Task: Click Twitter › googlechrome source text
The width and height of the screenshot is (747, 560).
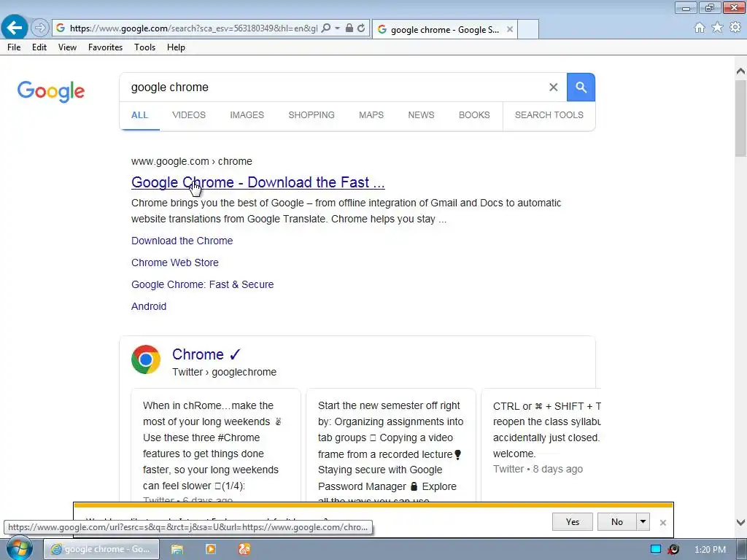Action: click(225, 372)
